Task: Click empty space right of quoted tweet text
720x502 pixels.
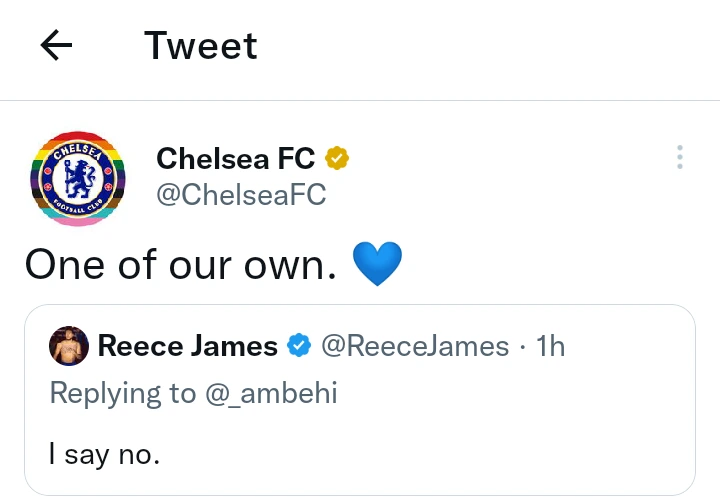Action: click(x=450, y=454)
